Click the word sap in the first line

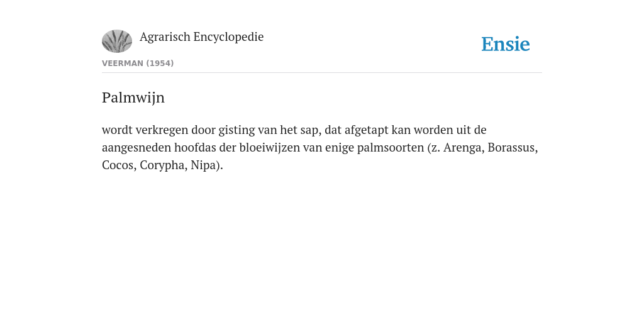(x=308, y=130)
